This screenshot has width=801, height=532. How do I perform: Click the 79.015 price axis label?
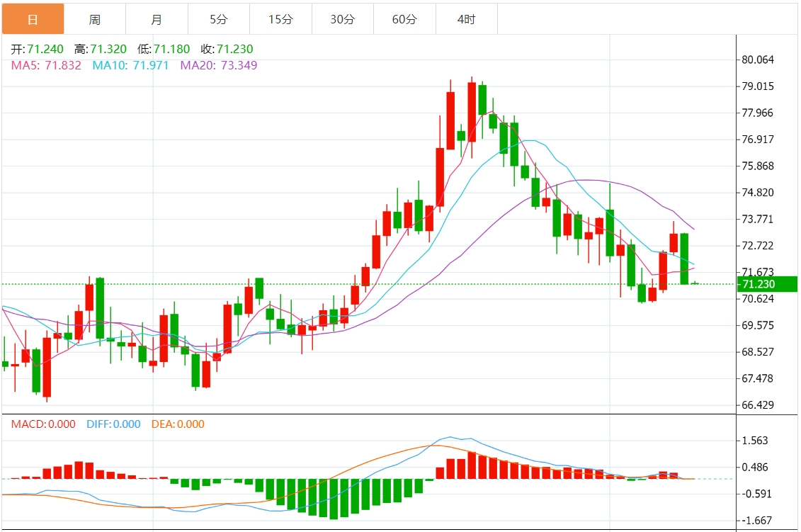pyautogui.click(x=758, y=86)
